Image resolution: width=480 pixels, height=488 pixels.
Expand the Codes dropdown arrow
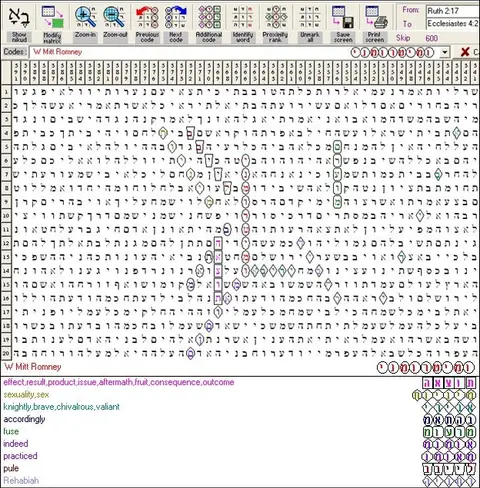pos(445,52)
